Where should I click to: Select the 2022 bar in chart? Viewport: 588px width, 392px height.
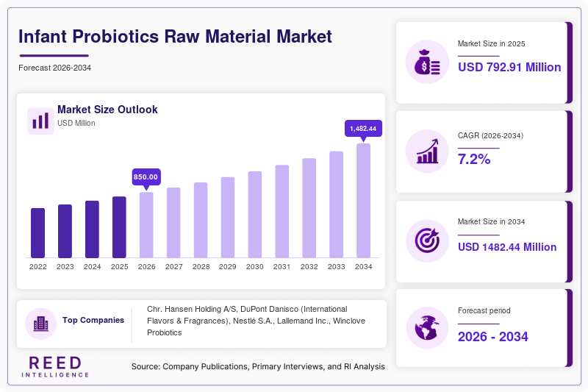38,233
